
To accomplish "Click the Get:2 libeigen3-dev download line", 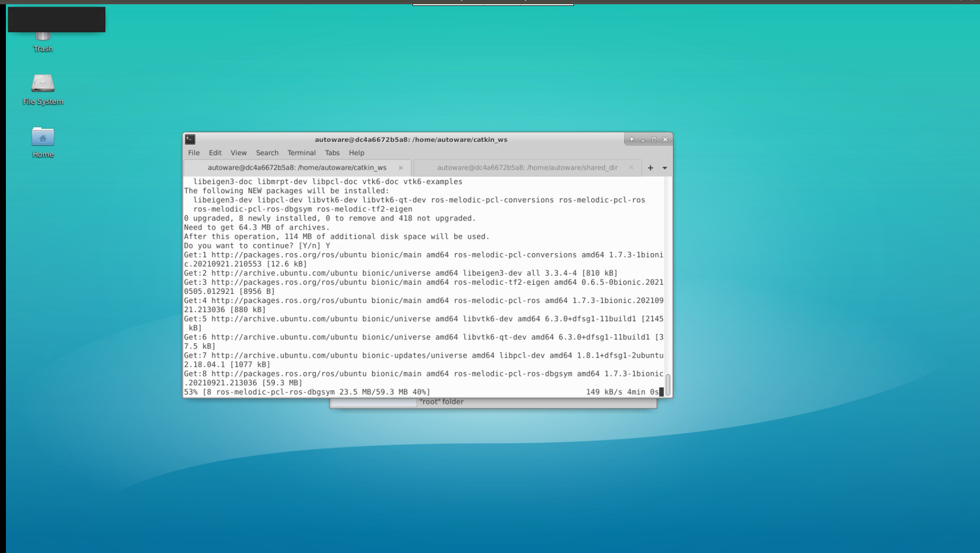I will tap(401, 273).
